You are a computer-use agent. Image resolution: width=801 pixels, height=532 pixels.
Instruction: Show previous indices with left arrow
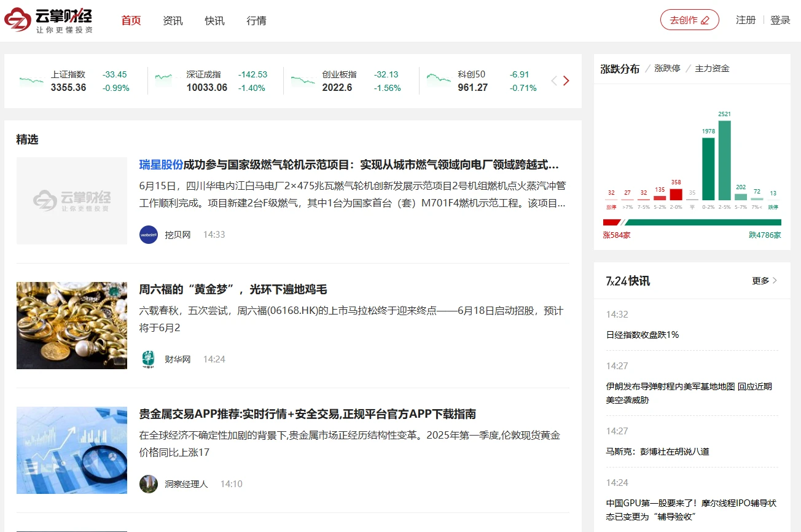[x=553, y=80]
